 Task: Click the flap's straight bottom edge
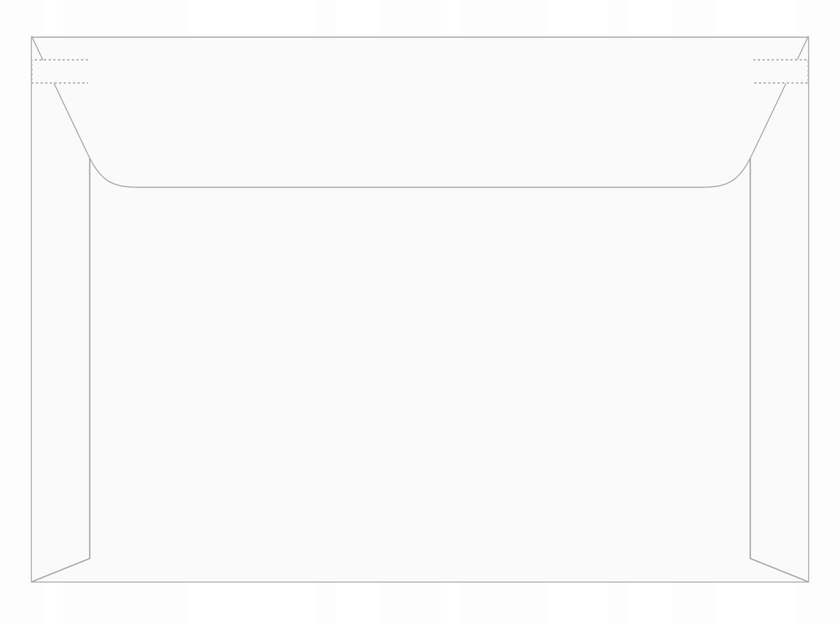[420, 187]
